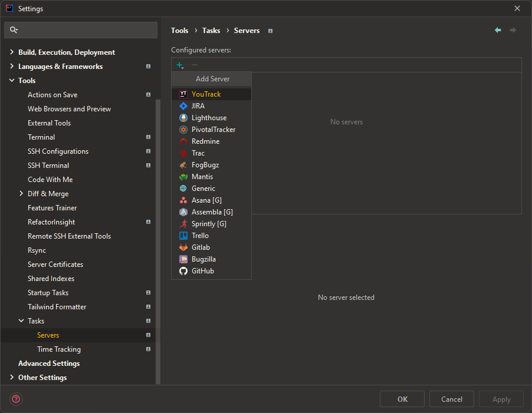This screenshot has width=532, height=413.
Task: Click the settings tree vertical scrollbar
Action: tap(157, 242)
